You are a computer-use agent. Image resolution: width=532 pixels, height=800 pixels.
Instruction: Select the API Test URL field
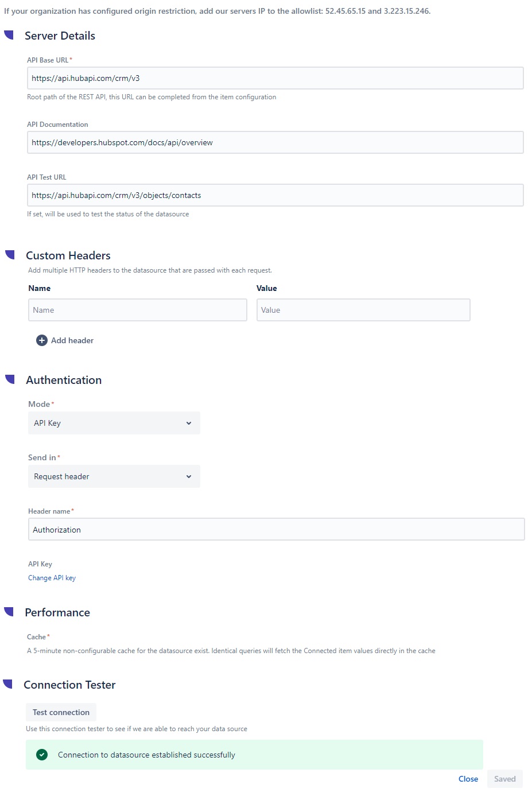(x=275, y=195)
